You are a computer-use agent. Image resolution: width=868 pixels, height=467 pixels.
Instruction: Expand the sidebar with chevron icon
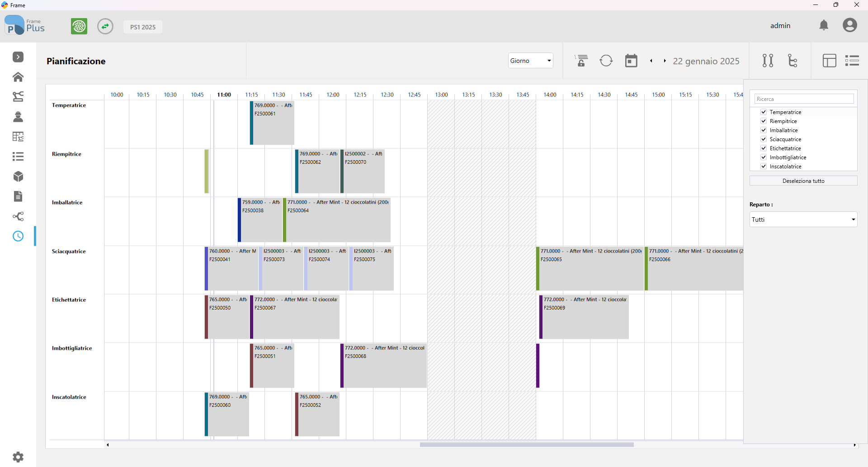pos(18,57)
